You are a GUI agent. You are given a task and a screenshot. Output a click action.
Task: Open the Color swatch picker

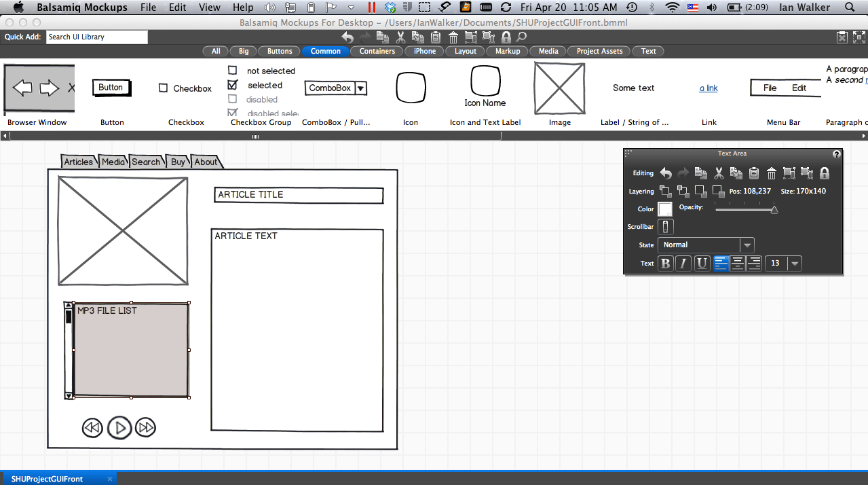[x=665, y=209]
